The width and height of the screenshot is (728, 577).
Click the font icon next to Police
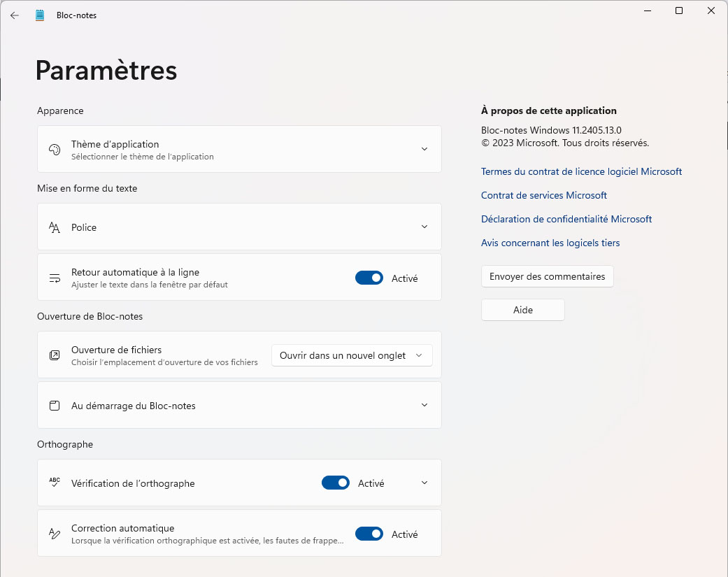point(55,227)
